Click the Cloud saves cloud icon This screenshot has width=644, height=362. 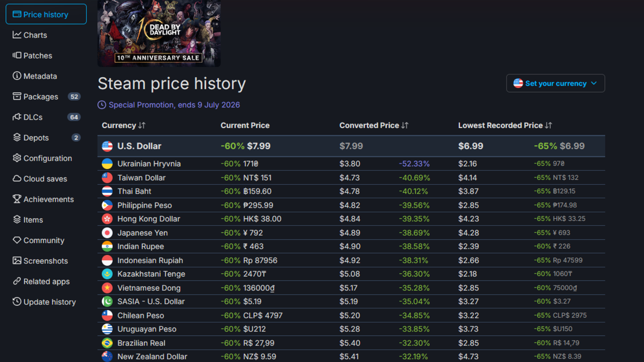click(x=17, y=179)
